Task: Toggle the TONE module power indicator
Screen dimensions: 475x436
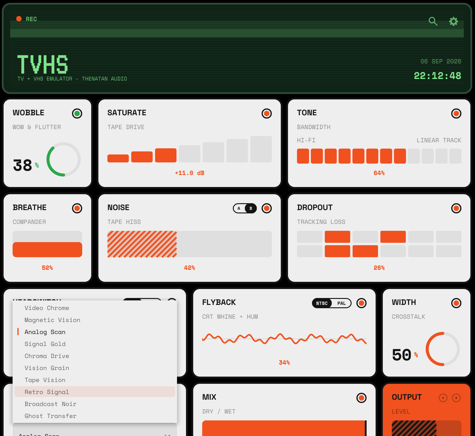Action: 456,114
